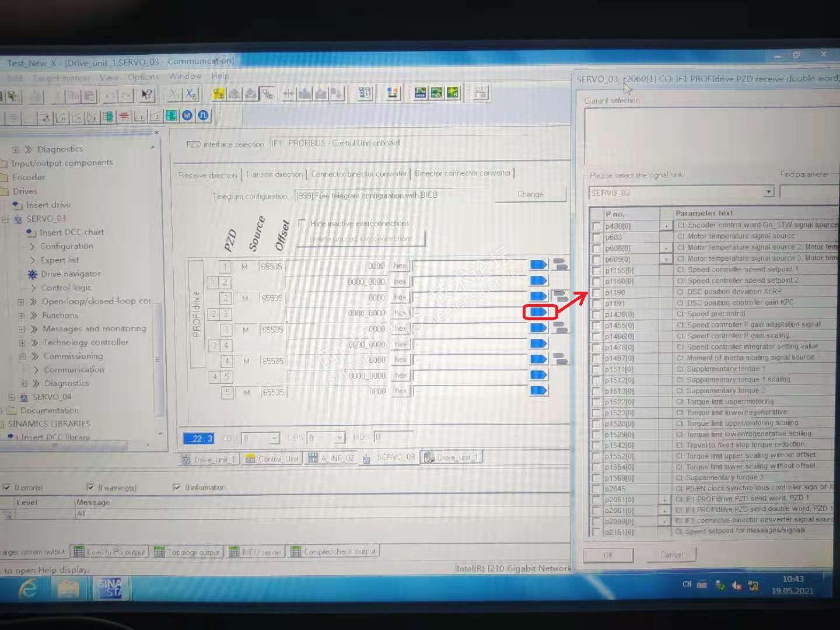The width and height of the screenshot is (840, 630).
Task: Click gray bit-split icon in PZD 3 row
Action: 560,327
